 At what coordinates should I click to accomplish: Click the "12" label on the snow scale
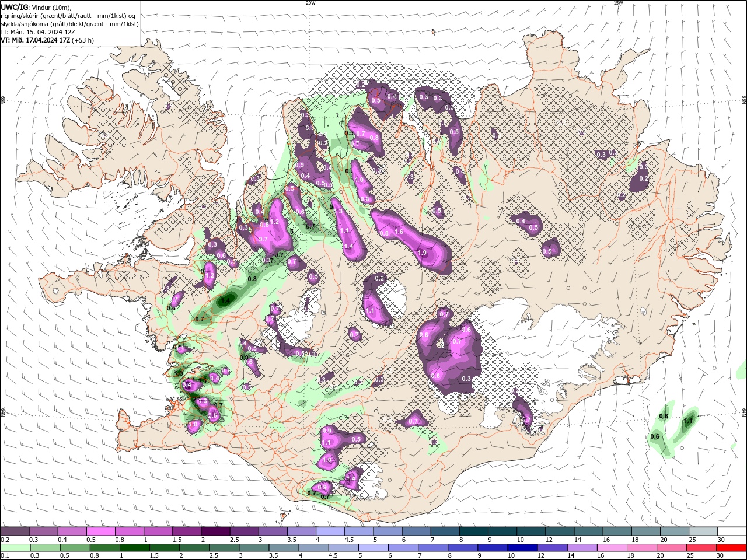pos(549,540)
